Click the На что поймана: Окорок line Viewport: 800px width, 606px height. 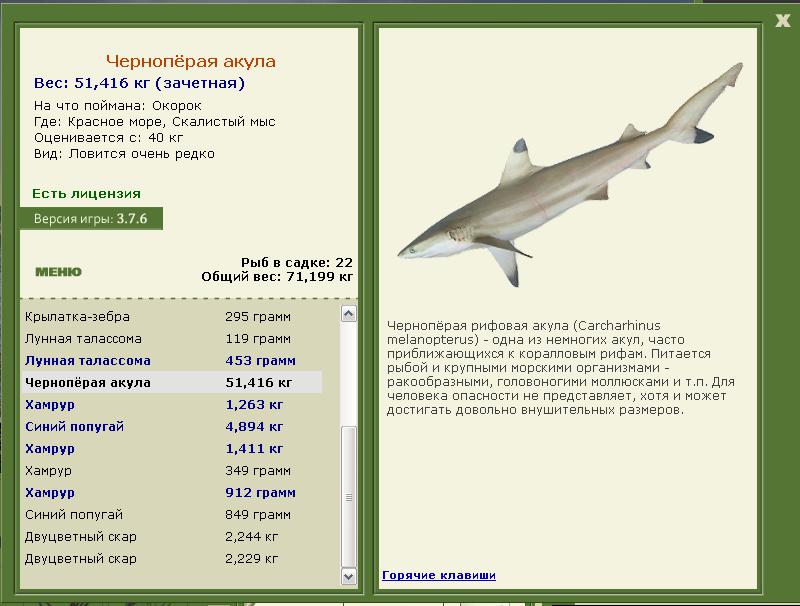pos(117,106)
